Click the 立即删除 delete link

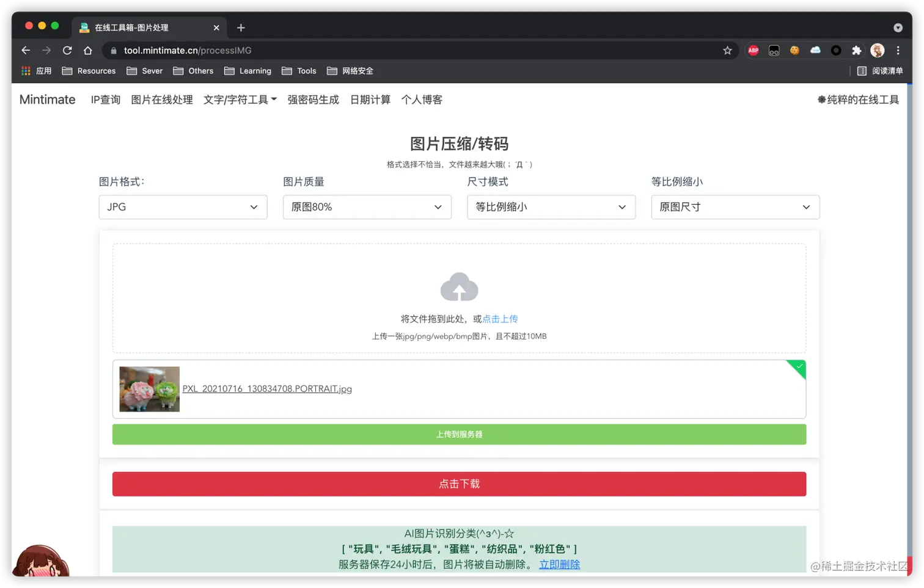point(559,564)
